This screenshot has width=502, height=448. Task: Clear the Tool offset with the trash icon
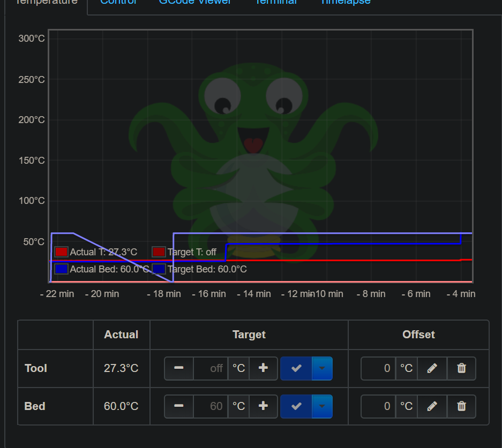(x=461, y=368)
